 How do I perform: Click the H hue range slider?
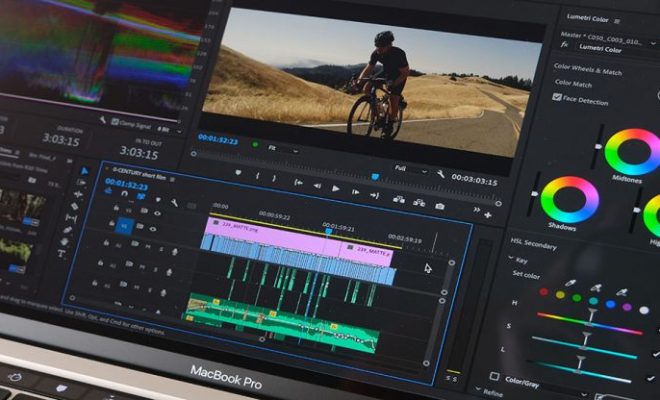(589, 323)
